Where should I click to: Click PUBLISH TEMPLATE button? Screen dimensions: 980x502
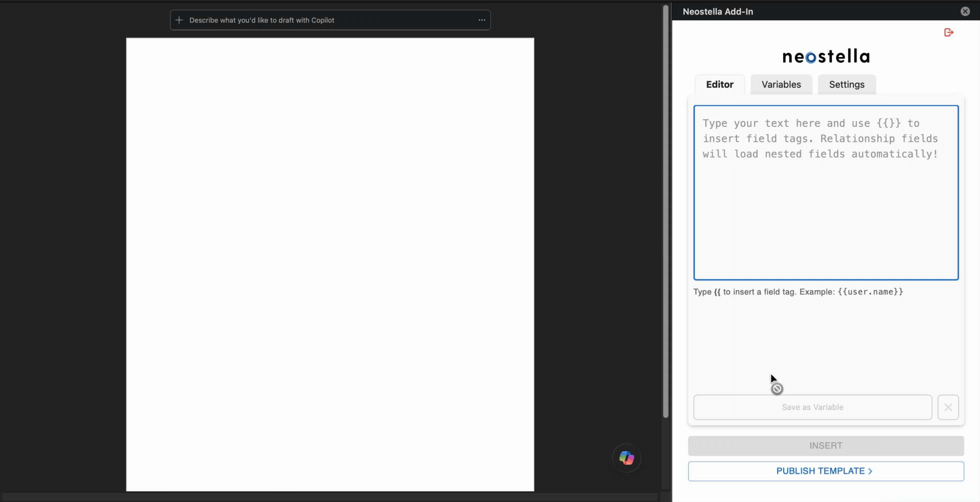(x=826, y=471)
